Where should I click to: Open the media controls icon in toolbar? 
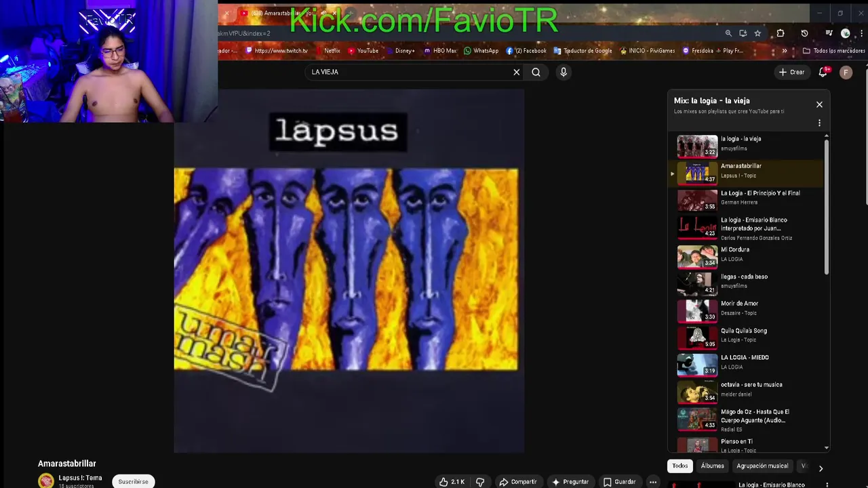click(x=829, y=33)
